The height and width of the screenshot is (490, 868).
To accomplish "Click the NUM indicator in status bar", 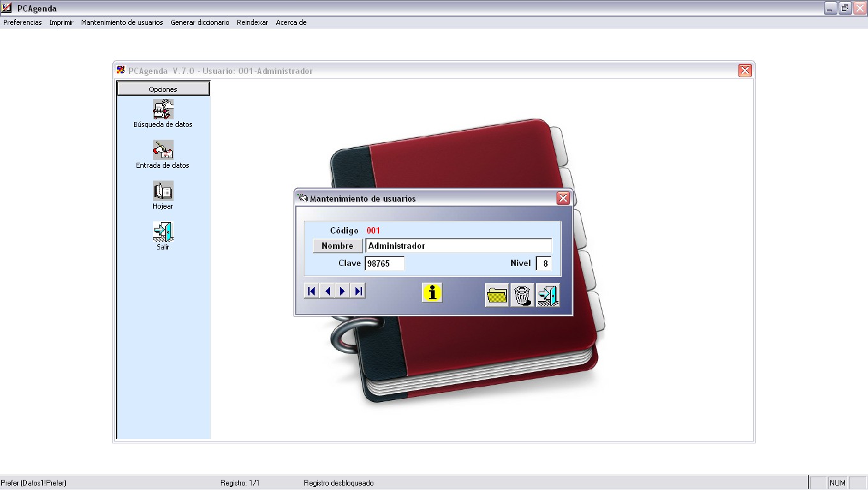I will click(x=837, y=483).
